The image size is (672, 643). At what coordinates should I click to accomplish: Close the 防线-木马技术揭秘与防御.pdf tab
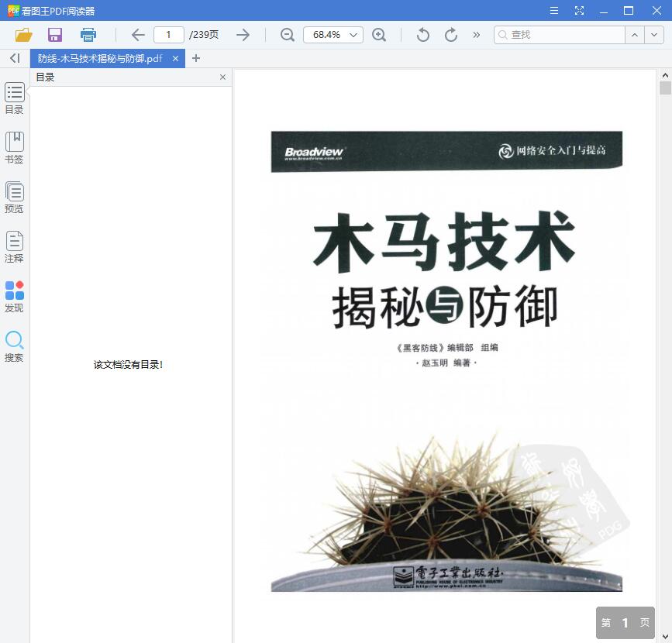(x=175, y=59)
